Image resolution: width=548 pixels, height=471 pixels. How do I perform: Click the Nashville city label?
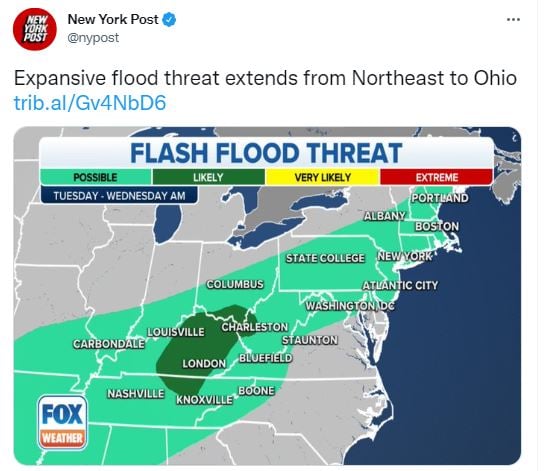(136, 394)
